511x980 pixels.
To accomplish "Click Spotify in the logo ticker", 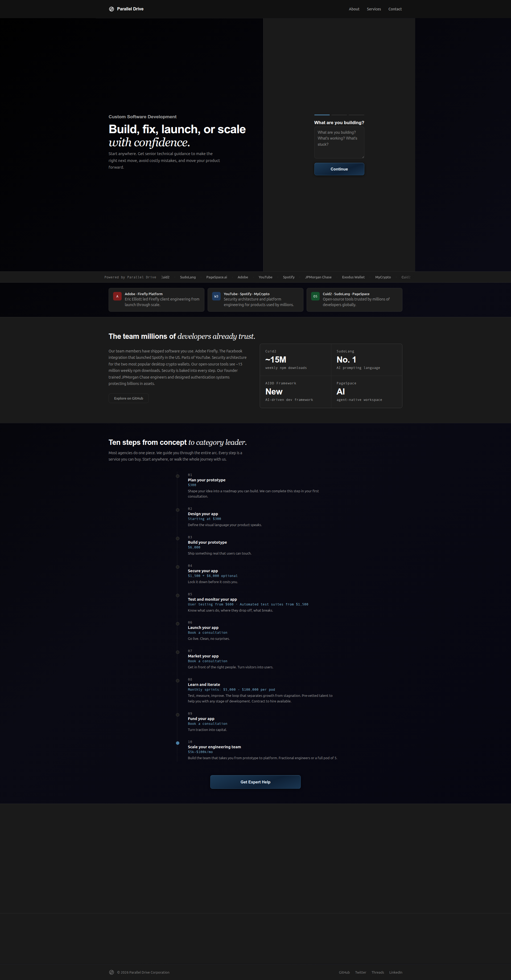I will [x=289, y=277].
